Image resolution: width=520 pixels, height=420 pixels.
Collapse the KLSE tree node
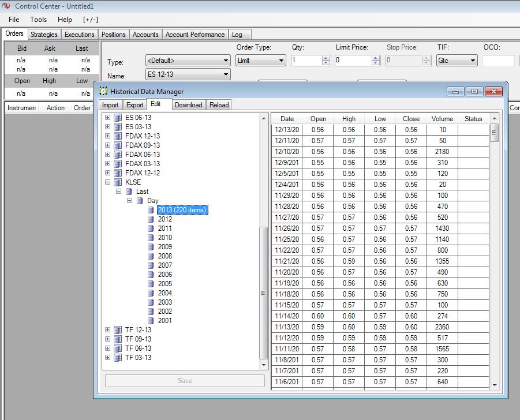pyautogui.click(x=107, y=182)
